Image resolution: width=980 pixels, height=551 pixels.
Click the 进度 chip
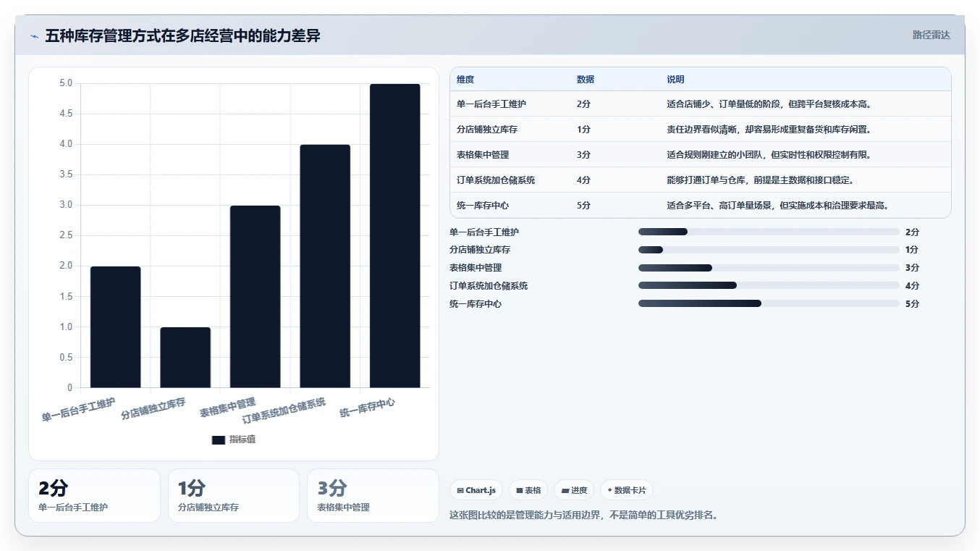point(574,490)
